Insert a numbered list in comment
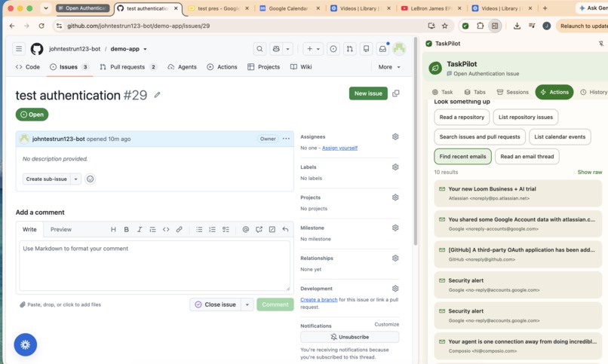The width and height of the screenshot is (608, 364). coord(213,229)
